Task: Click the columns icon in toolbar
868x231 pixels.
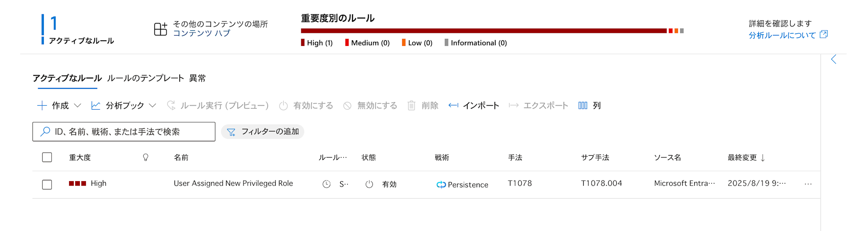Action: (x=583, y=105)
